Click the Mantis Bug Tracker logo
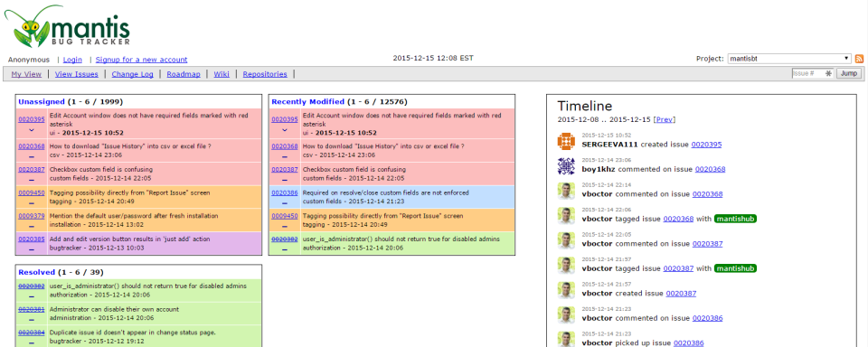Screen dimensions: 868x347 coord(68,26)
